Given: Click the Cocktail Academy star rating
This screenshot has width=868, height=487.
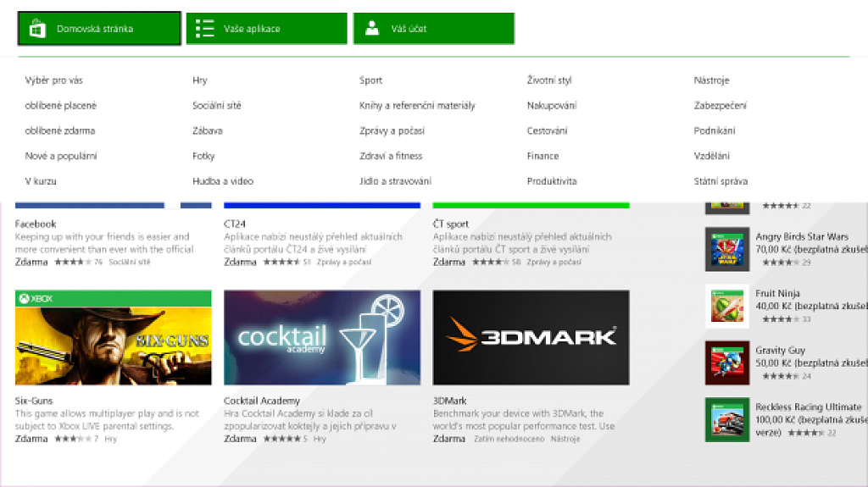Looking at the screenshot, I should pyautogui.click(x=281, y=439).
